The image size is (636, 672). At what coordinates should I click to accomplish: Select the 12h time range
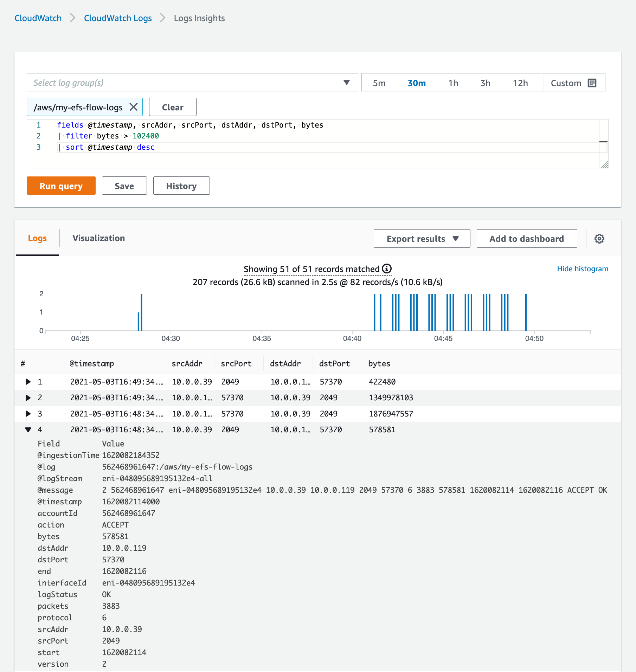click(x=520, y=83)
